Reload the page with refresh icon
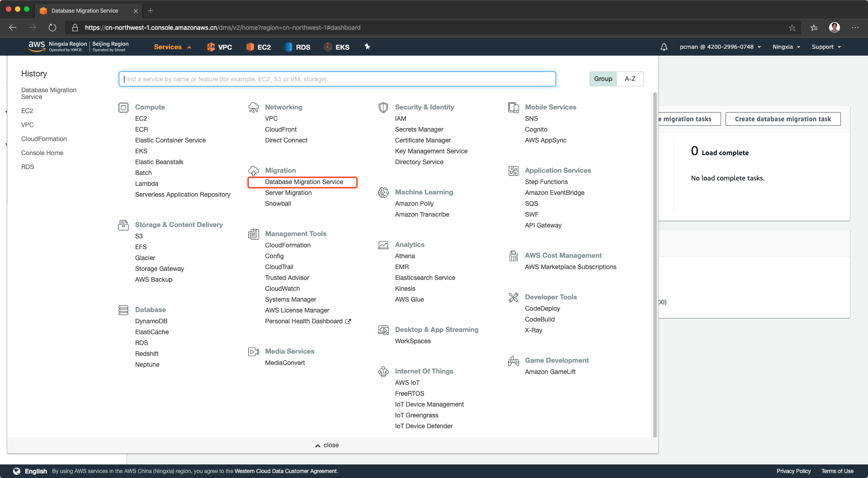 coord(52,28)
